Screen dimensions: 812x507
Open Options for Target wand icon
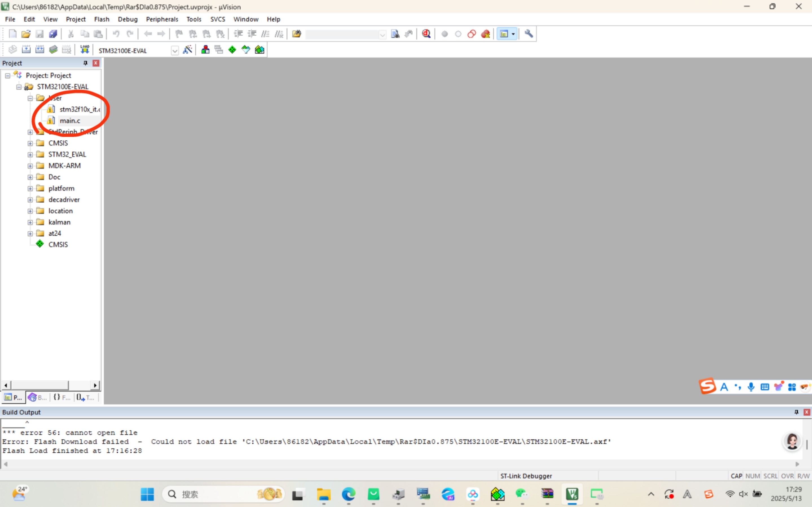point(188,50)
